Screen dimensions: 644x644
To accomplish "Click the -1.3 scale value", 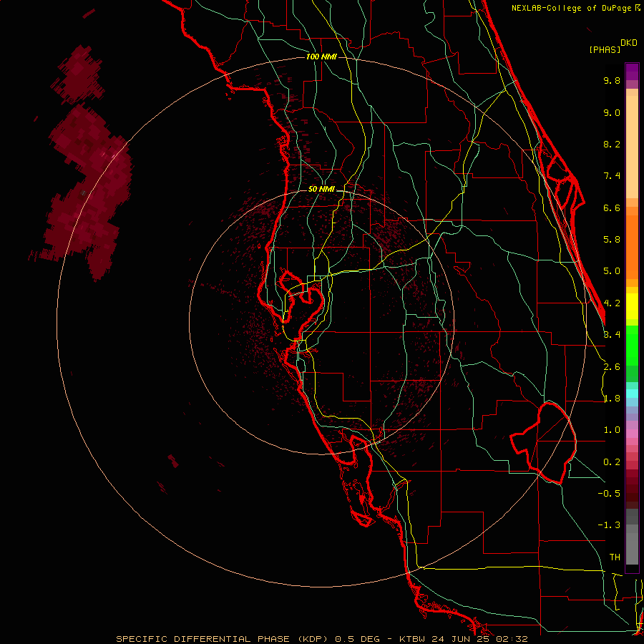I will (609, 525).
